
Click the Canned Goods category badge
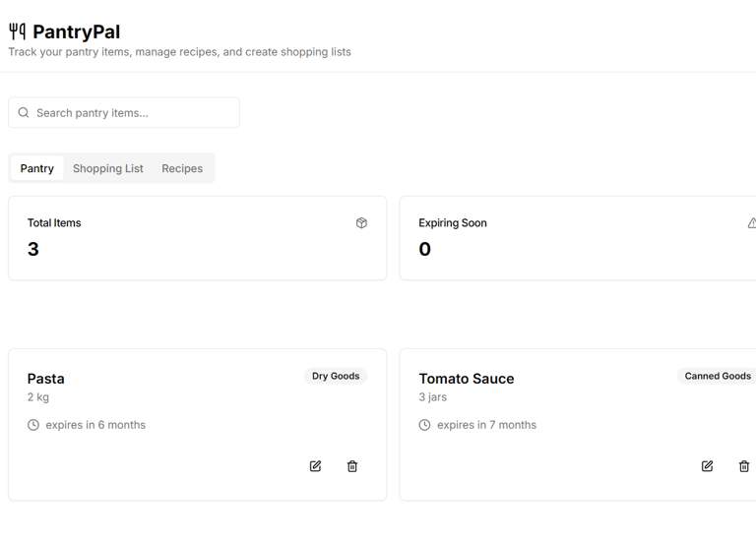(x=717, y=376)
